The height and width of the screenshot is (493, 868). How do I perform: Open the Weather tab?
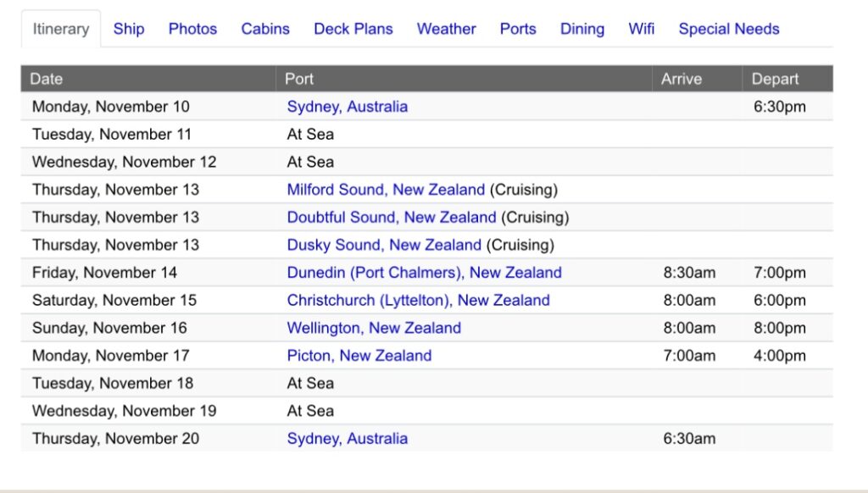point(446,29)
